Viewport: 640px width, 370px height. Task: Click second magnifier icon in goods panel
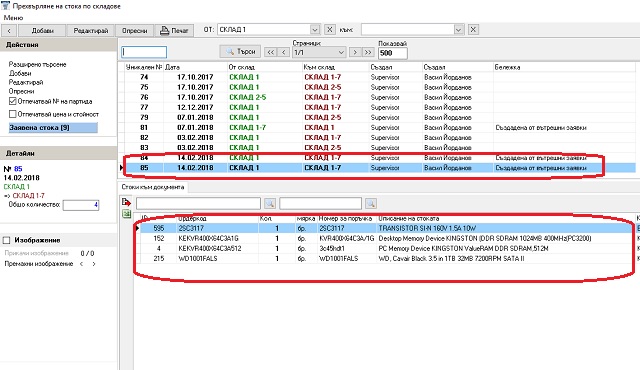point(371,203)
